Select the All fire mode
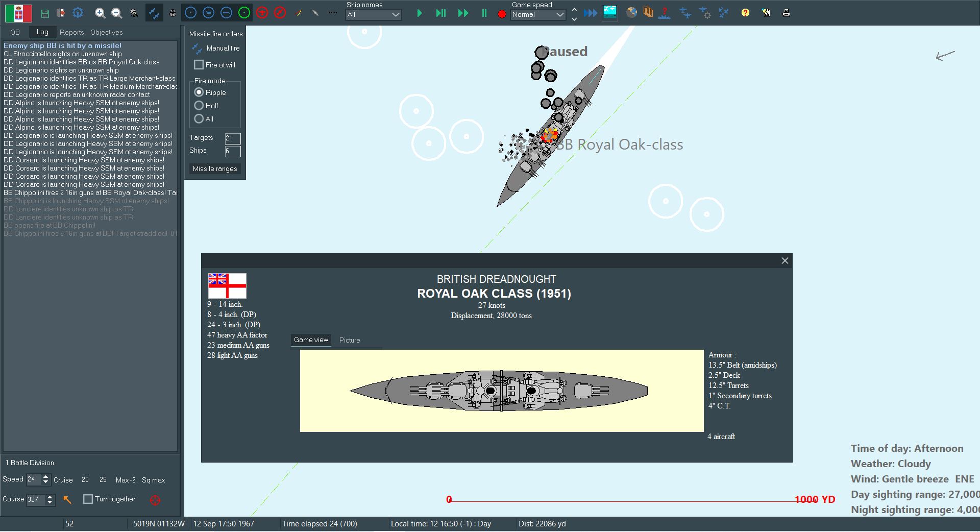Image resolution: width=980 pixels, height=532 pixels. pyautogui.click(x=199, y=119)
